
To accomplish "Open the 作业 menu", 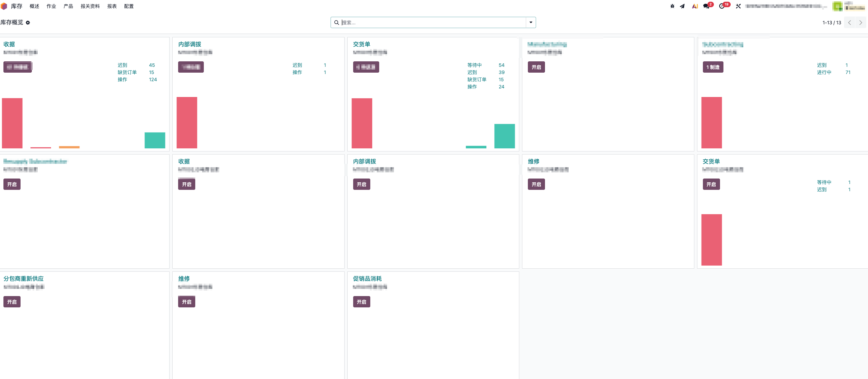I will 51,6.
